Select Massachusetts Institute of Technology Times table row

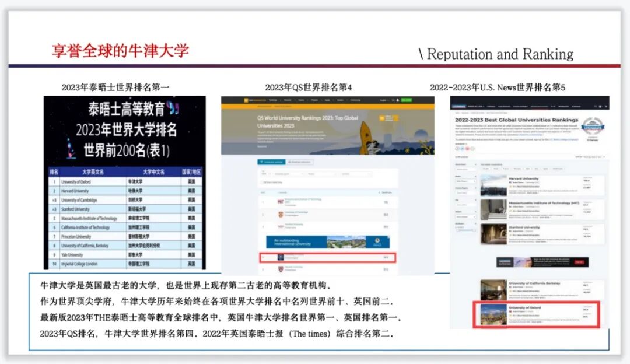(125, 218)
